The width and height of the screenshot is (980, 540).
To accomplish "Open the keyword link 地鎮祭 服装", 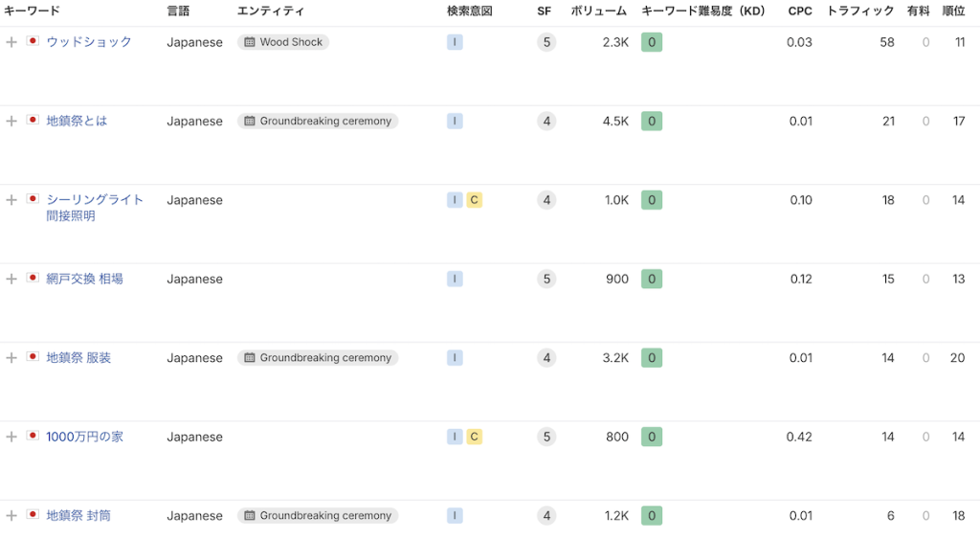I will click(78, 358).
